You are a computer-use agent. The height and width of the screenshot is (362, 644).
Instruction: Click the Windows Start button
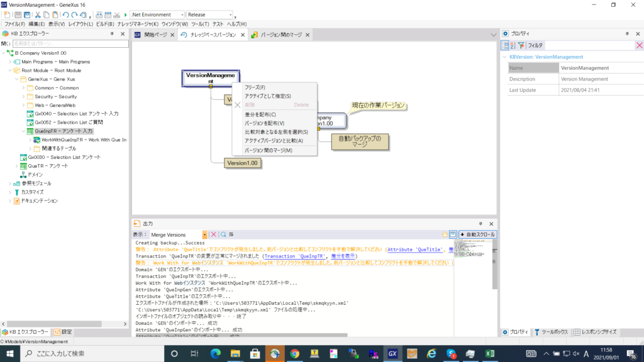click(10, 353)
